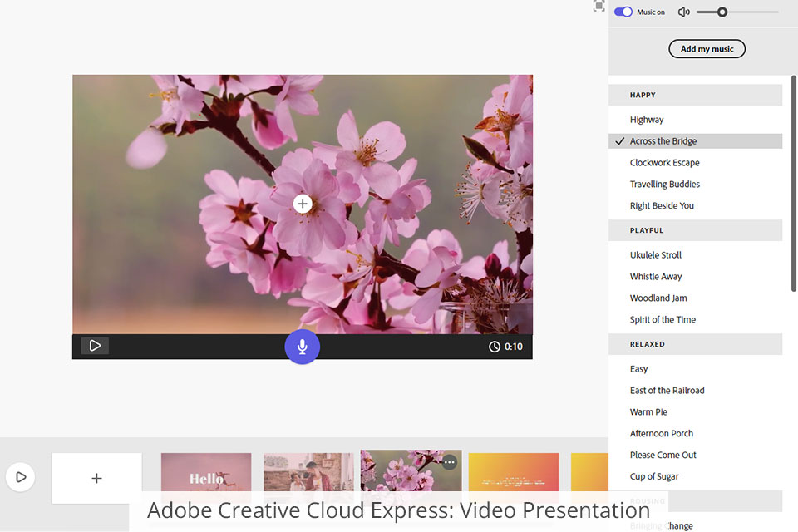Click the plus icon on the video preview

(x=303, y=204)
